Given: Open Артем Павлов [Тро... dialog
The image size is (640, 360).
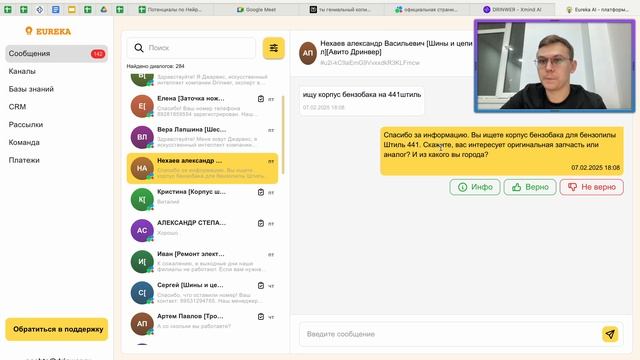Looking at the screenshot, I should [202, 324].
